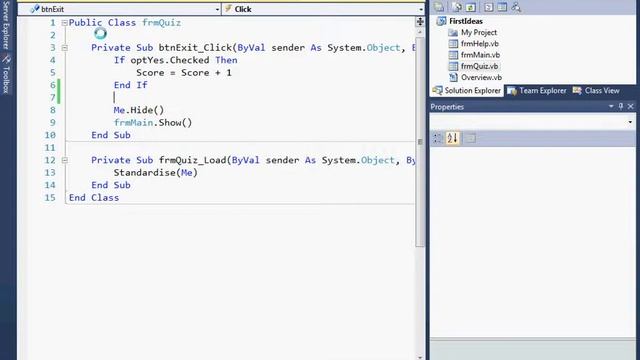Click 'End Sub' on line 10
Image resolution: width=640 pixels, height=360 pixels.
tap(111, 135)
